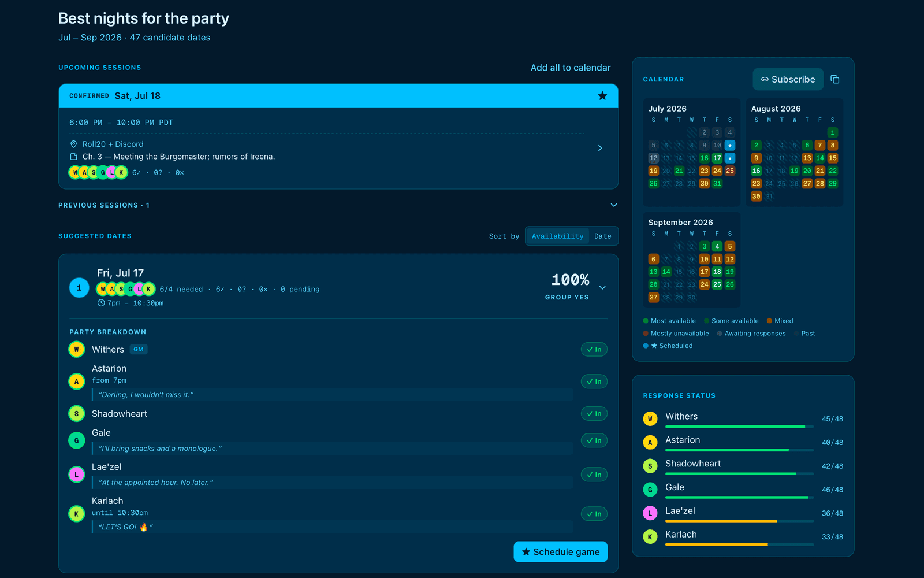Select September 27 in the September calendar
This screenshot has height=578, width=924.
click(x=654, y=297)
